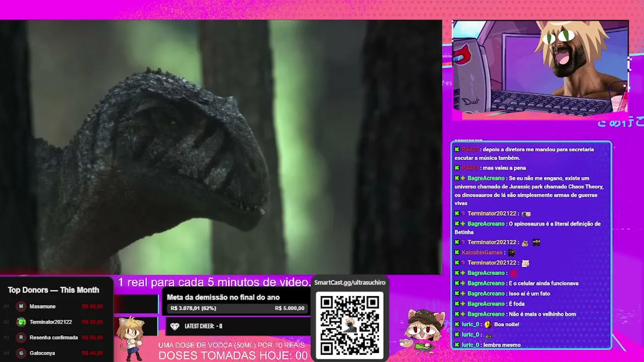The image size is (644, 362).
Task: Click chat message 'lembra mesmo'
Action: pos(502,345)
